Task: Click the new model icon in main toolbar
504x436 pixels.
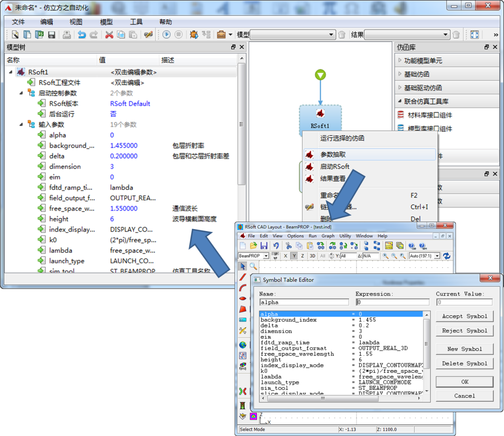Action: (15, 35)
